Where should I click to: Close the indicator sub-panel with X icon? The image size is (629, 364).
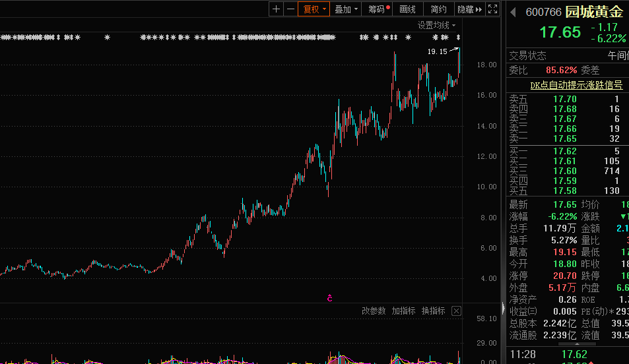456,311
